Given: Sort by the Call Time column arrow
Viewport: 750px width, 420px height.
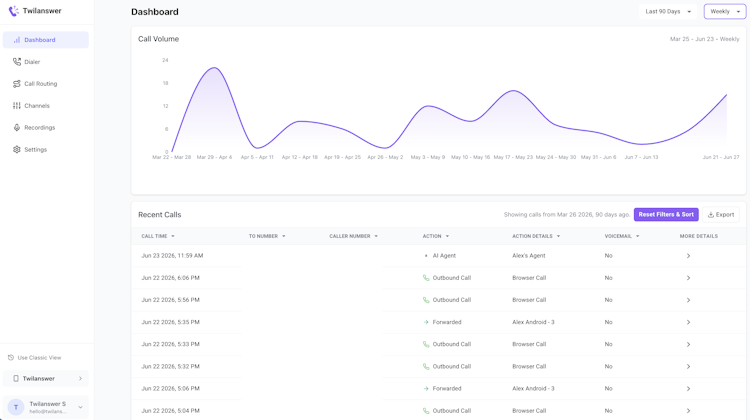Looking at the screenshot, I should (x=173, y=236).
